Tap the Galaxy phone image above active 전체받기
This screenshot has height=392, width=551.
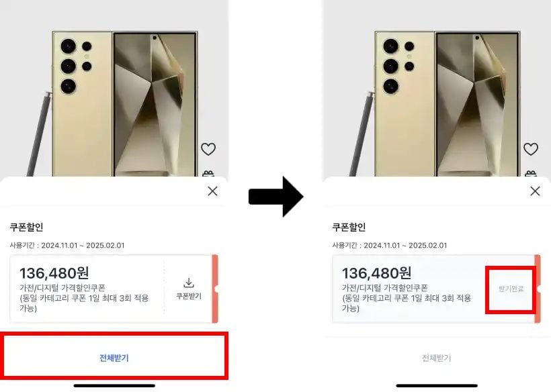point(116,104)
